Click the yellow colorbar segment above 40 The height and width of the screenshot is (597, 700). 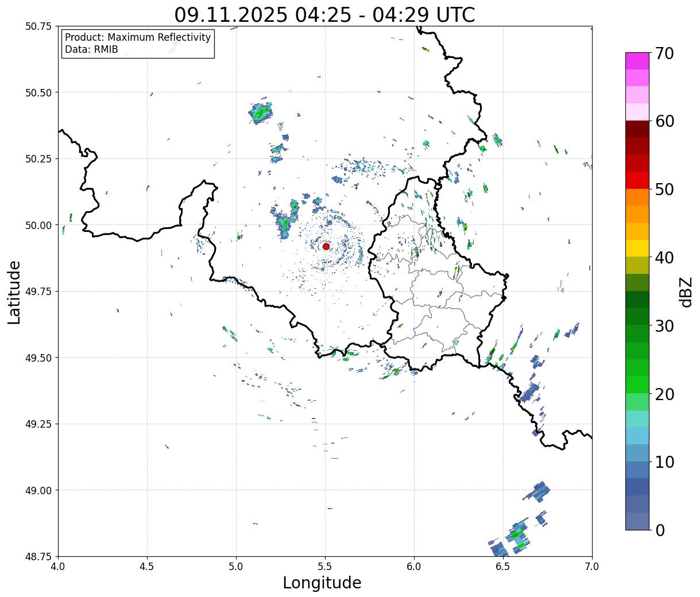click(x=637, y=249)
